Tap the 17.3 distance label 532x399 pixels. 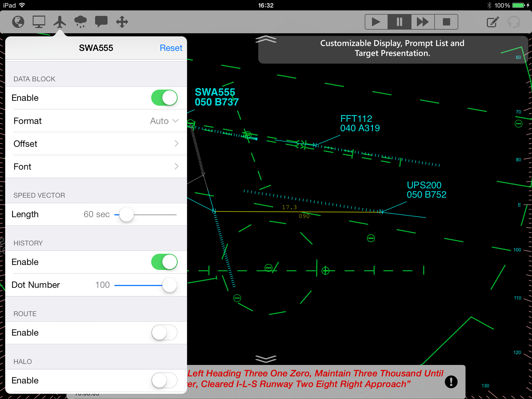(289, 207)
